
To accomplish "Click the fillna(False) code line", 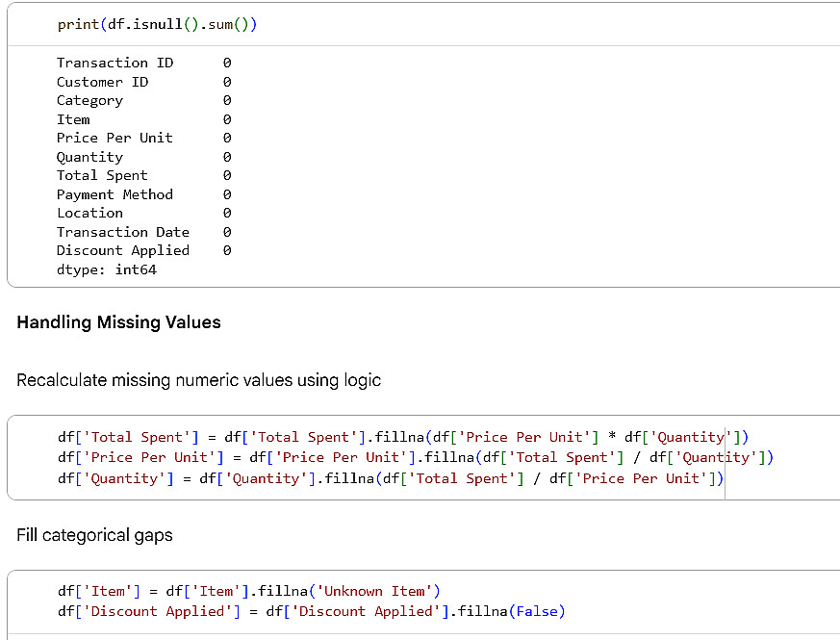I will pyautogui.click(x=311, y=611).
